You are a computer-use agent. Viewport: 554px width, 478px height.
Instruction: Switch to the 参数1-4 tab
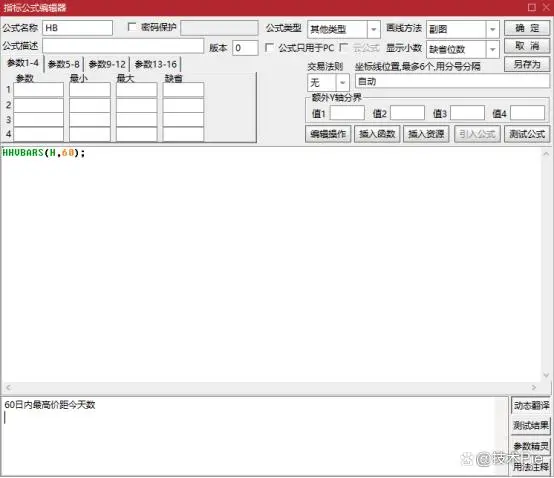pyautogui.click(x=23, y=63)
